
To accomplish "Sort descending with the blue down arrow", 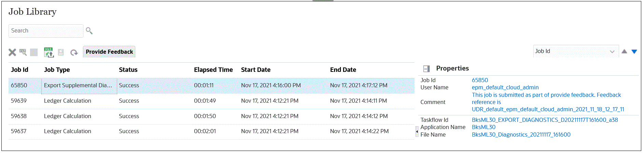I will click(634, 51).
